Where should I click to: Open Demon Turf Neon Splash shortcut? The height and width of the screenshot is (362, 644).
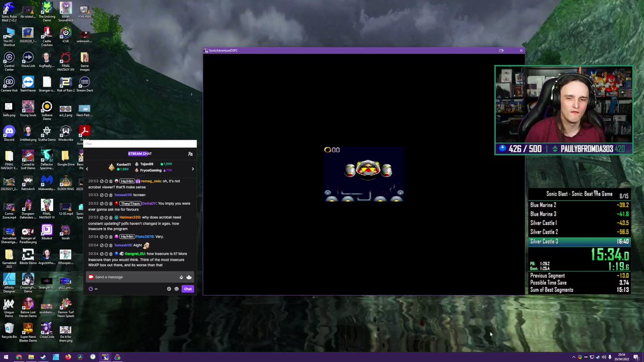(x=65, y=307)
